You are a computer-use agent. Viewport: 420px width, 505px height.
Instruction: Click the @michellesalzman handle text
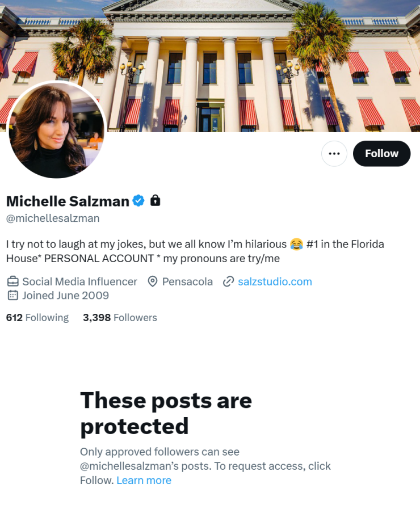(x=53, y=218)
